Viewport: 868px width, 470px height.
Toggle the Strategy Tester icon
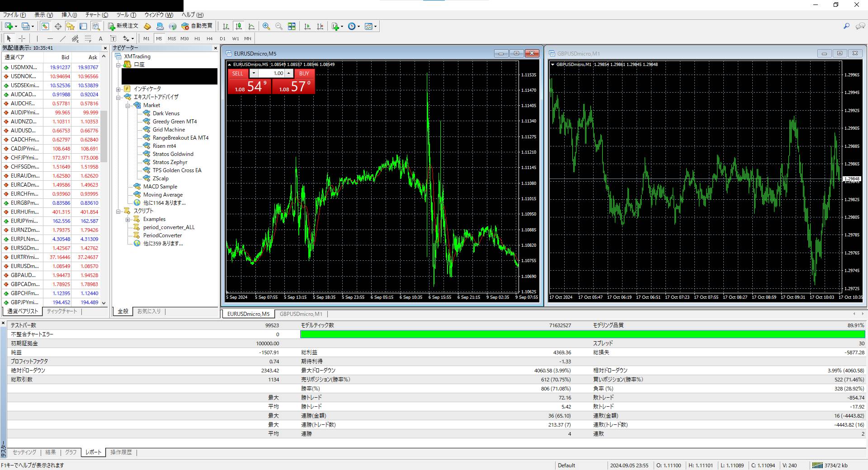[x=96, y=26]
